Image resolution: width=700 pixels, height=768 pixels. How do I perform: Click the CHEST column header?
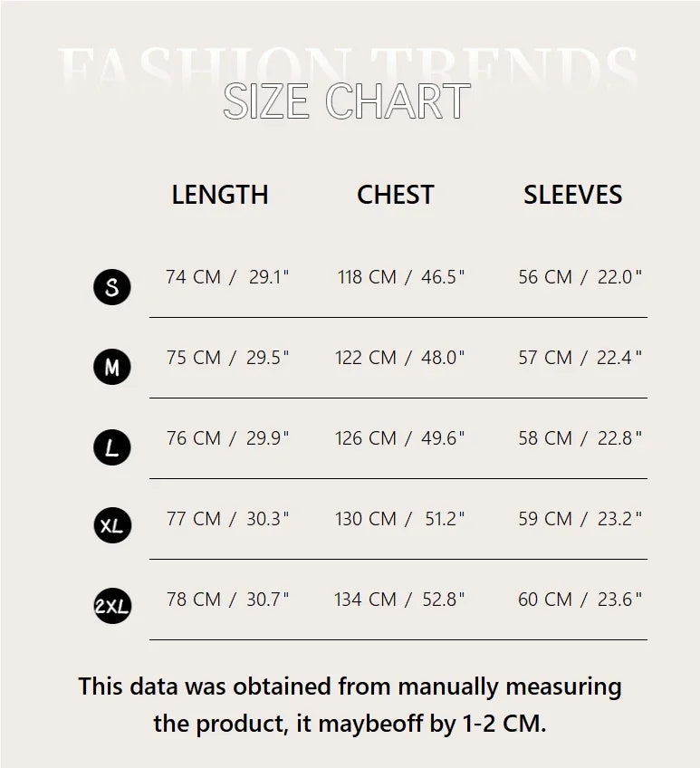[396, 195]
